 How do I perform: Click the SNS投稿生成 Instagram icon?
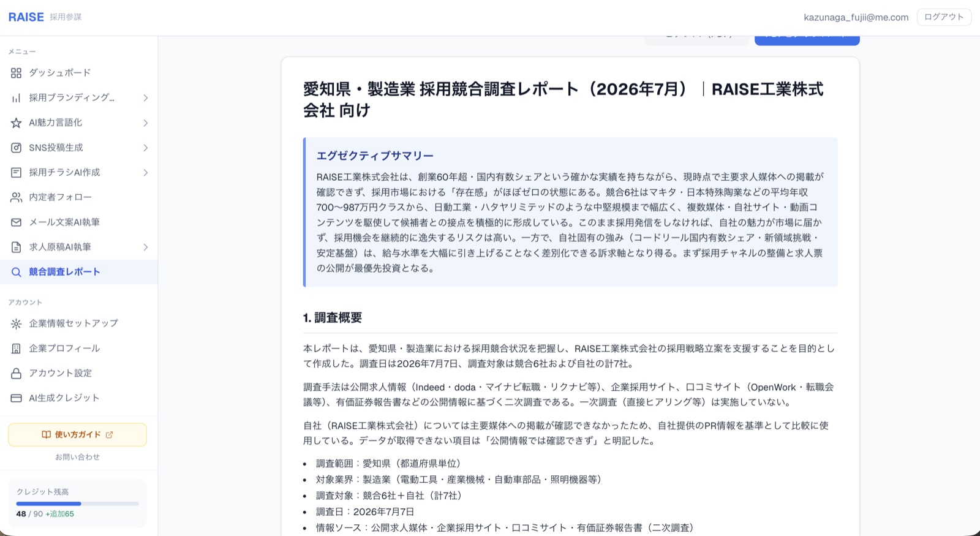(17, 148)
